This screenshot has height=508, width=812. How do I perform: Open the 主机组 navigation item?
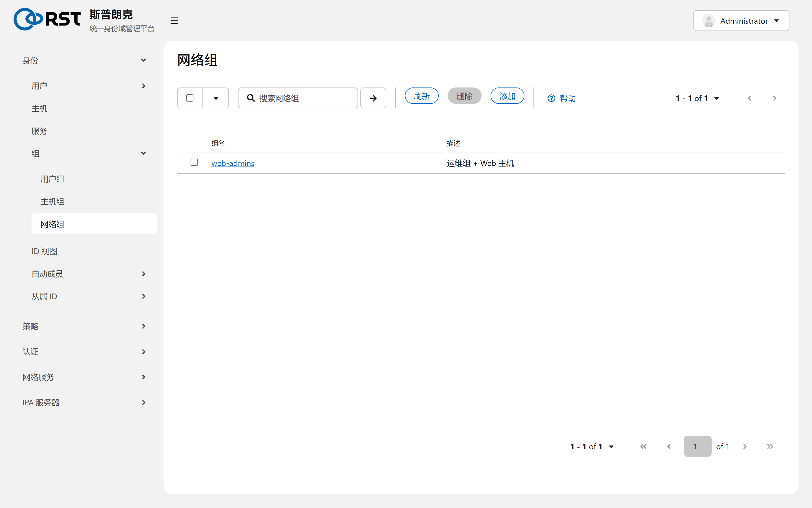[94, 202]
